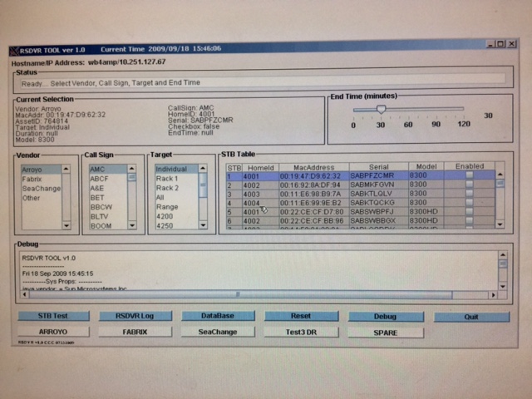Click the RSDVR title bar app icon
This screenshot has height=399, width=532.
tap(14, 52)
